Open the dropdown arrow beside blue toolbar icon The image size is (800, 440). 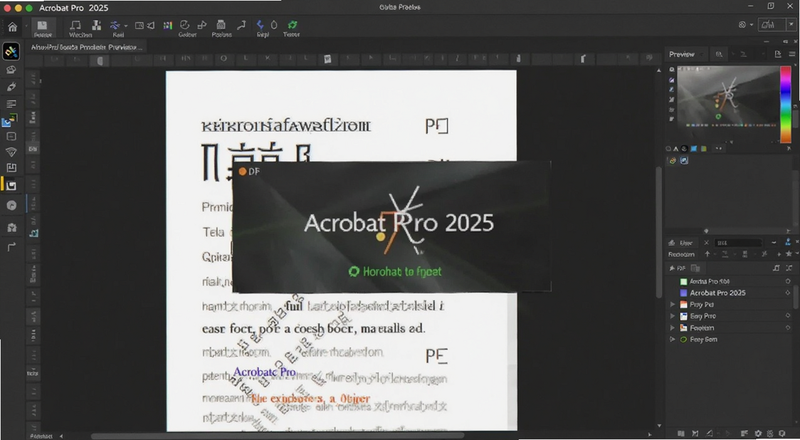point(126,26)
